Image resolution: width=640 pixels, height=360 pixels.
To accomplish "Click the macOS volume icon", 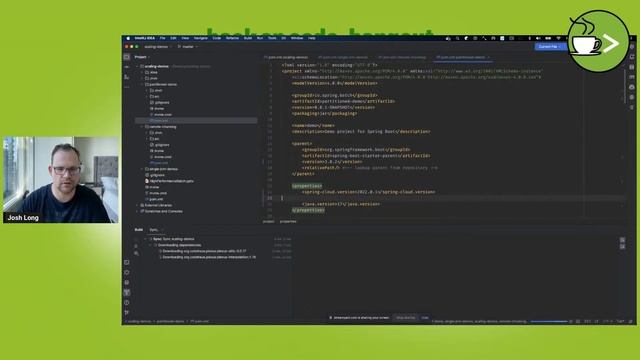I will [x=538, y=38].
